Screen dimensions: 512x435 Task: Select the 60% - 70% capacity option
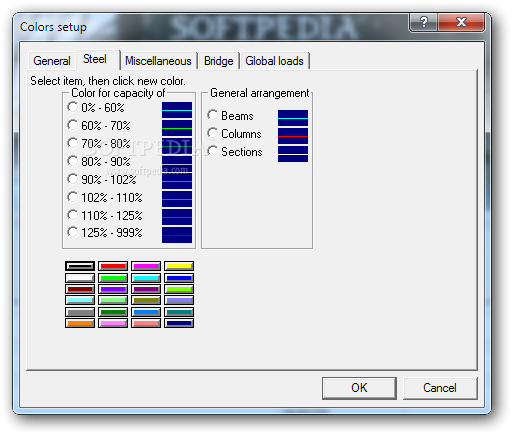click(x=72, y=125)
